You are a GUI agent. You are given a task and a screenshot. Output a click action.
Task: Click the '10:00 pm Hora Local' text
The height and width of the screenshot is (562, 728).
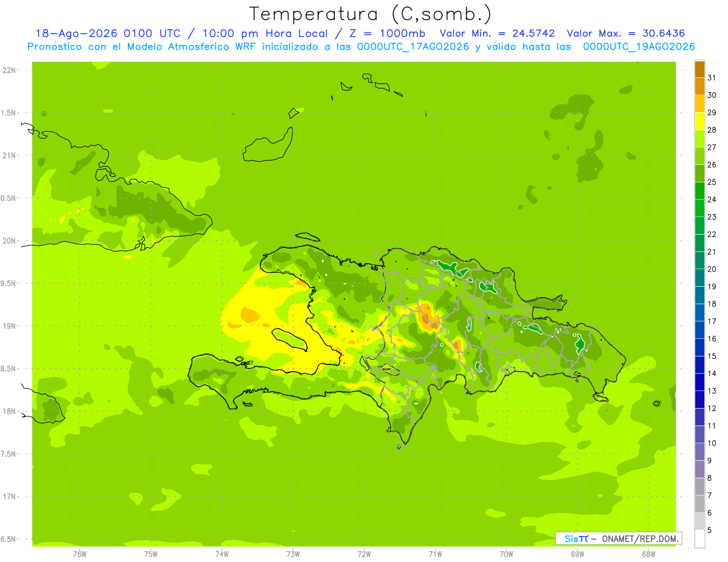click(268, 33)
